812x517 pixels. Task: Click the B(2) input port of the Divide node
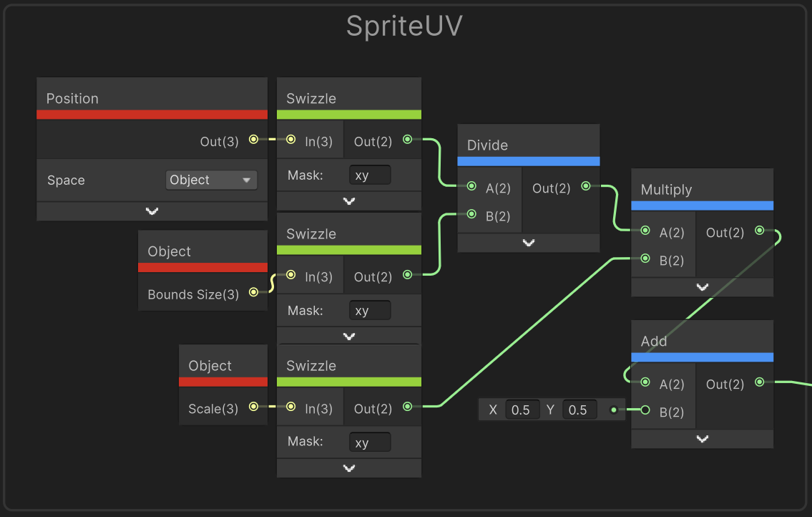pos(471,213)
